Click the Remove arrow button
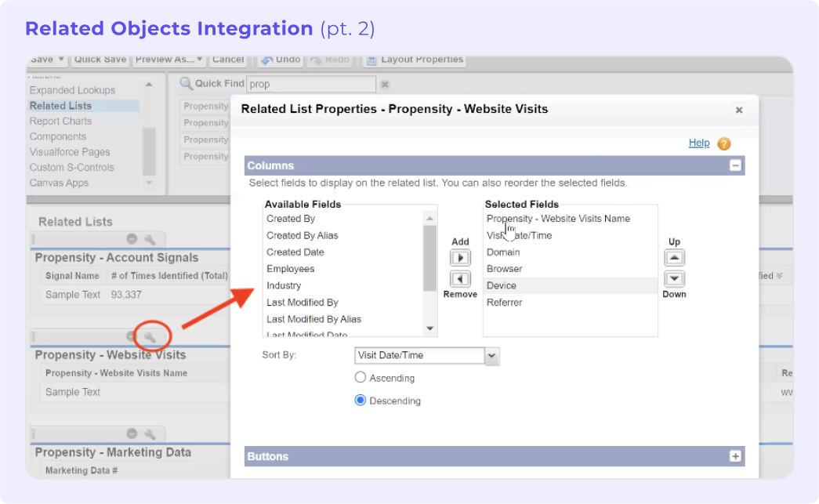The image size is (819, 504). (460, 279)
